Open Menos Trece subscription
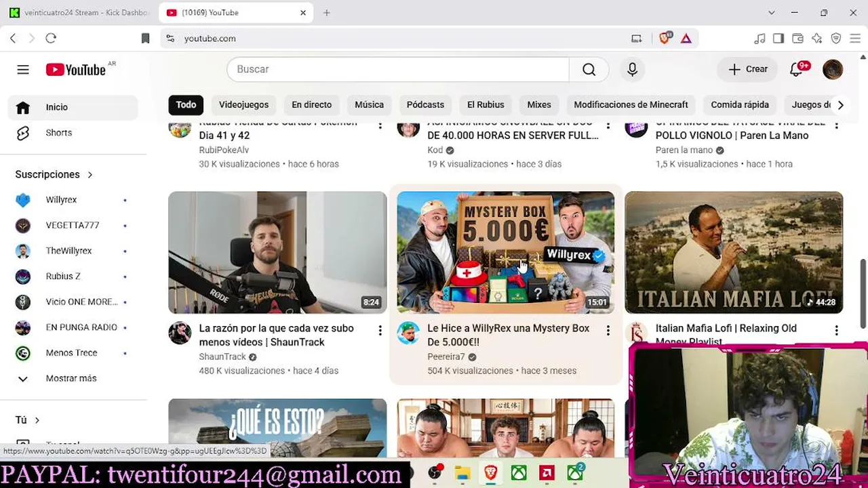This screenshot has width=868, height=488. (73, 353)
